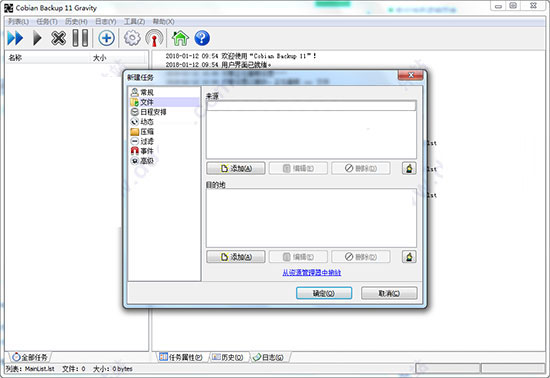Click the Abort task X icon

click(58, 38)
